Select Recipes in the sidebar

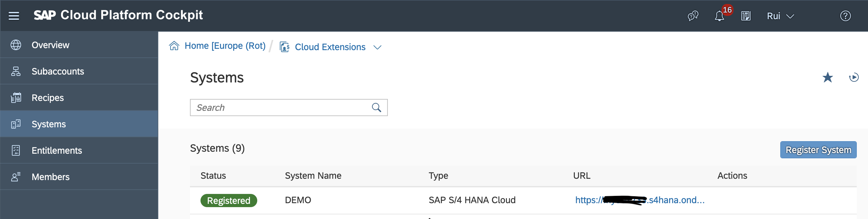pos(47,98)
